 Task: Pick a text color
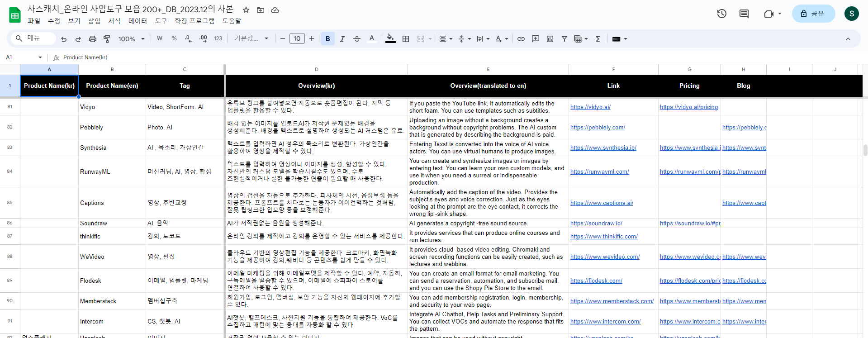pos(372,39)
